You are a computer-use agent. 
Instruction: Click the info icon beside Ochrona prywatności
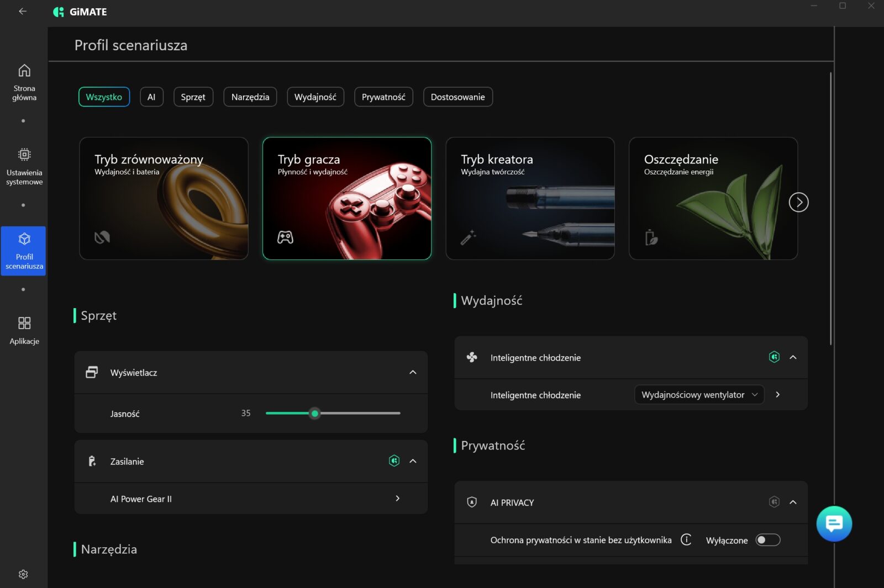pyautogui.click(x=686, y=539)
